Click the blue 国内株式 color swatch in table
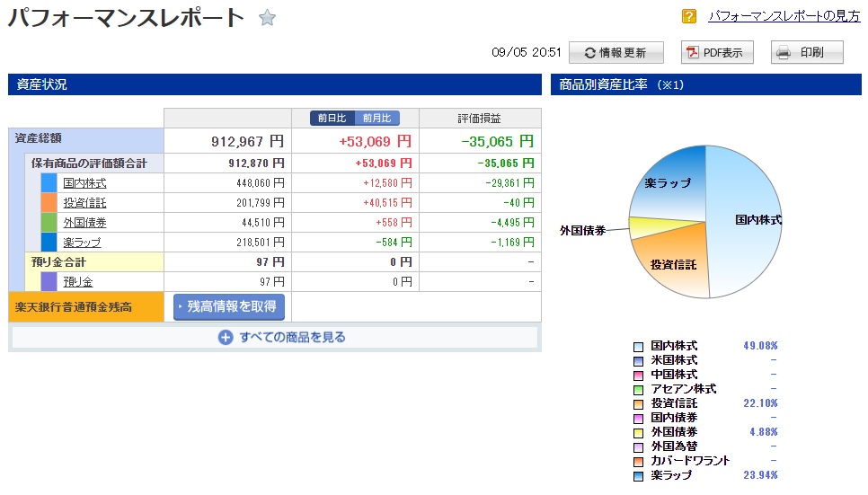Image resolution: width=868 pixels, height=495 pixels. (49, 183)
